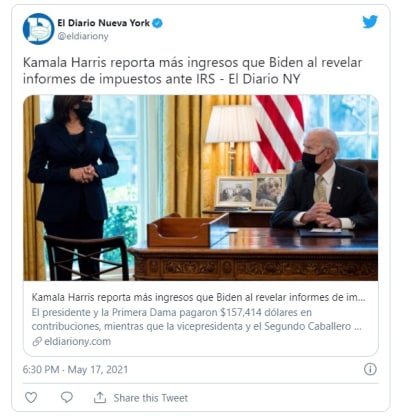
Task: Click the blue verified badge
Action: tap(158, 23)
